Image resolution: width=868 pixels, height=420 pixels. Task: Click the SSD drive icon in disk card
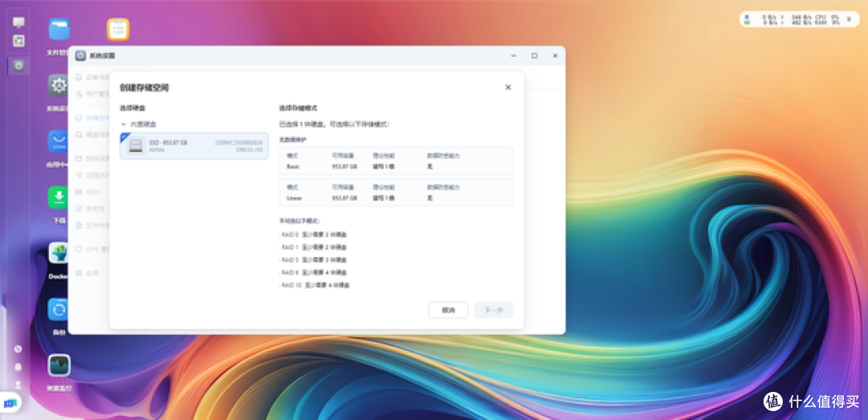pos(136,146)
